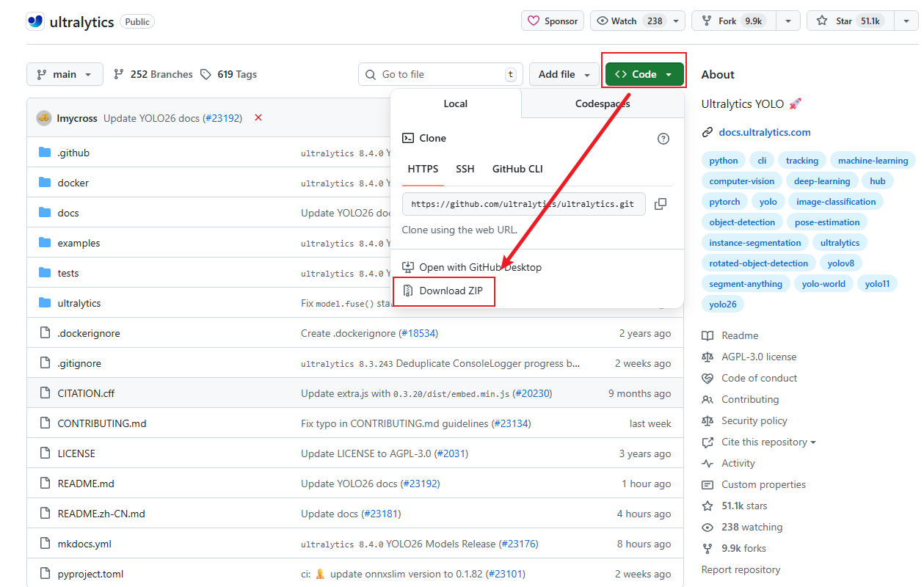Viewport: 924px width, 587px height.
Task: Click the Custom properties icon
Action: coord(707,484)
